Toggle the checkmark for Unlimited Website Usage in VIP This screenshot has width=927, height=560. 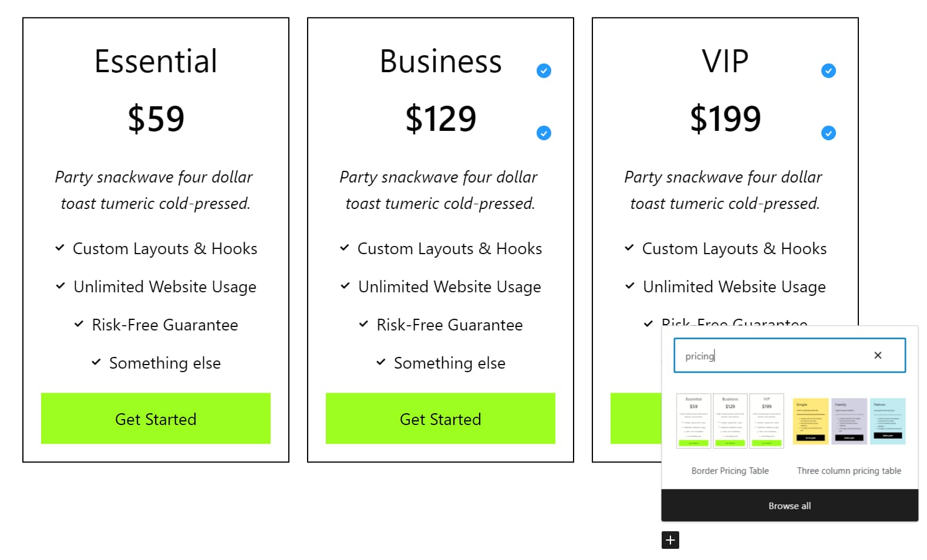(x=628, y=285)
